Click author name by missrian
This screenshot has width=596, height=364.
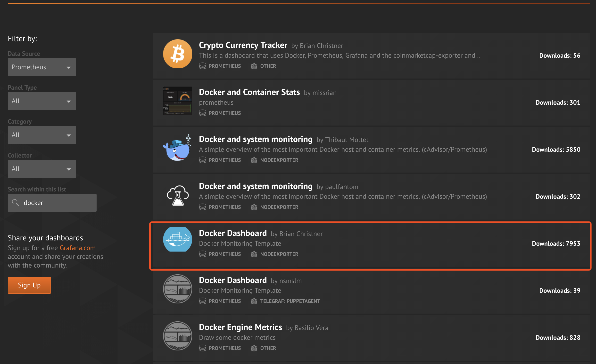(x=320, y=93)
